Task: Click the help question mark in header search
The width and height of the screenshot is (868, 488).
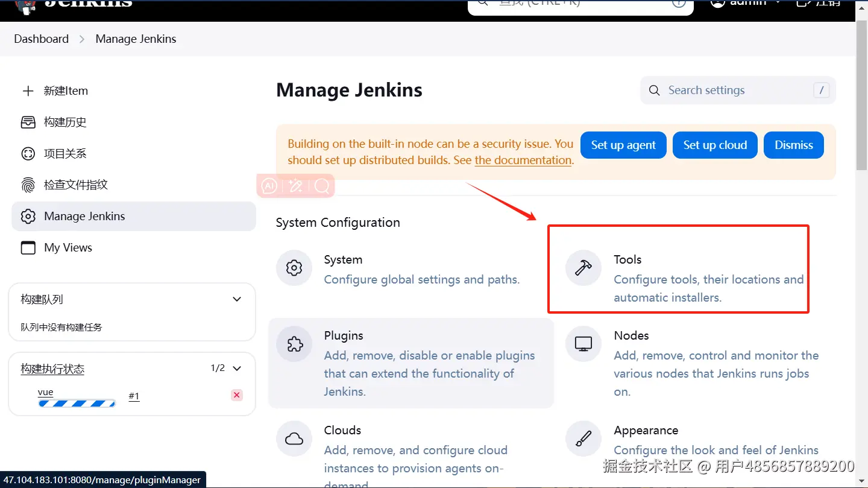Action: click(679, 2)
